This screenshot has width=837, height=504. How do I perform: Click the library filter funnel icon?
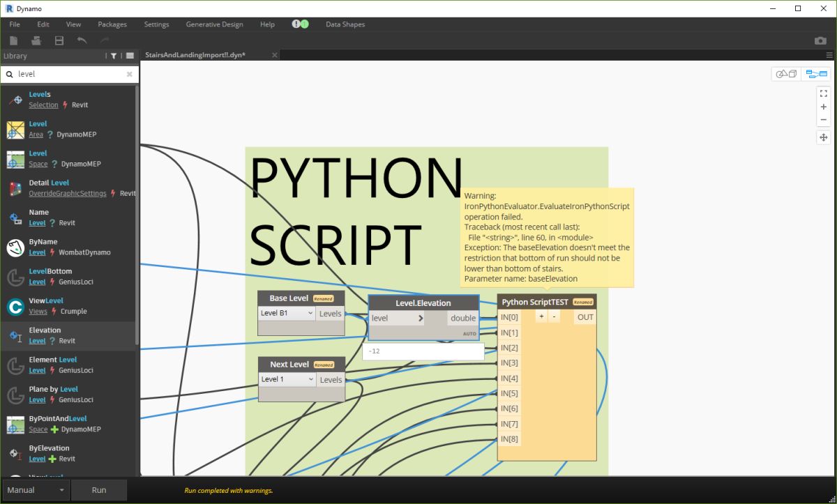coord(114,56)
